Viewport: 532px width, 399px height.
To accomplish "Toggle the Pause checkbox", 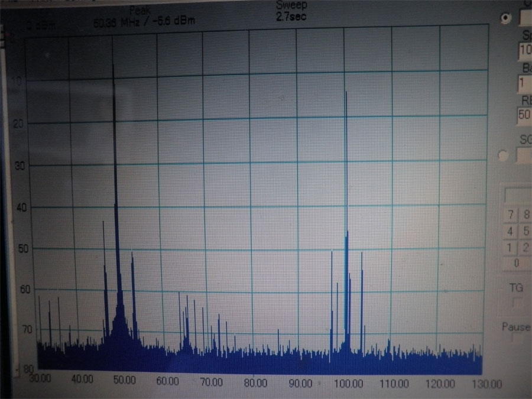I will pos(517,339).
